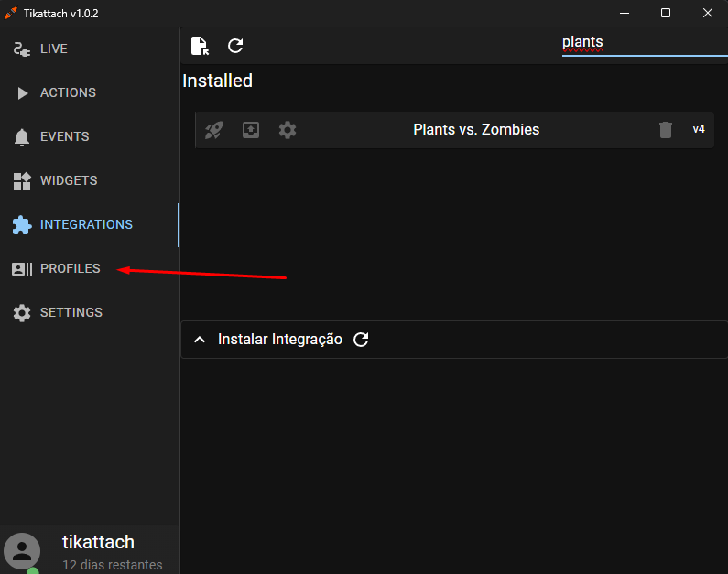Open PROFILES page

coord(89,268)
